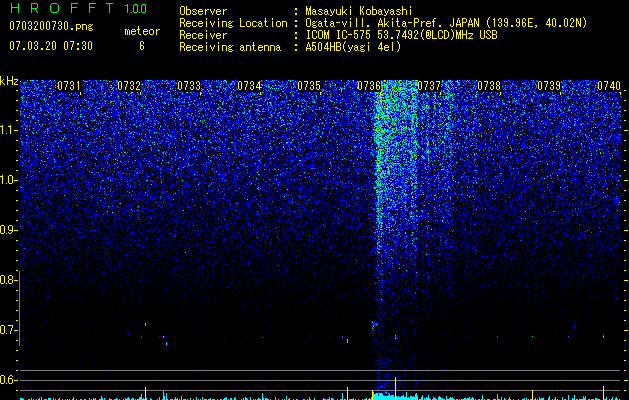The width and height of the screenshot is (629, 400).
Task: Click the 0735 time label
Action: 309,86
